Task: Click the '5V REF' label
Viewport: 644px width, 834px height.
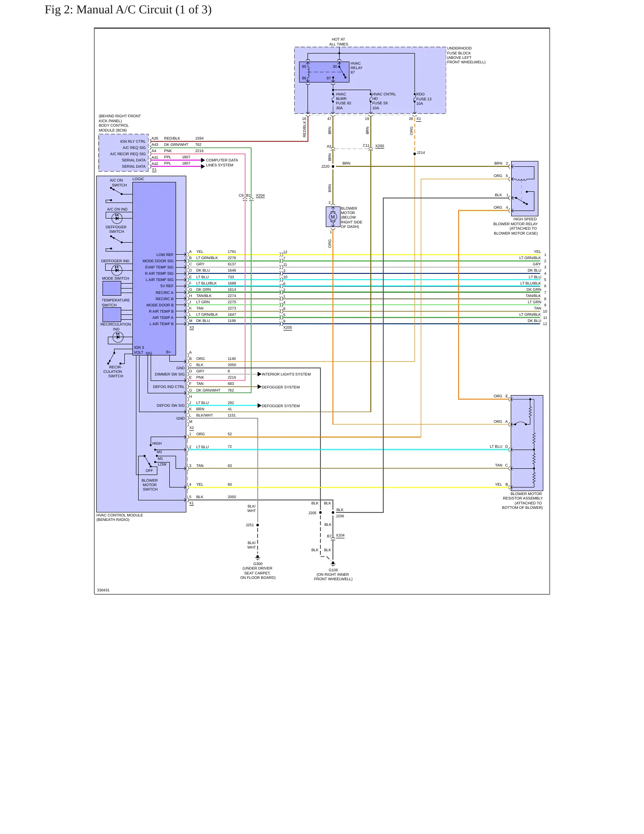Action: (x=167, y=286)
